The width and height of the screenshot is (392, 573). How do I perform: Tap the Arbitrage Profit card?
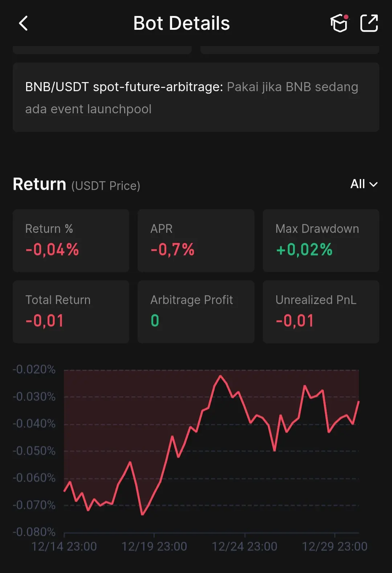[x=196, y=312]
